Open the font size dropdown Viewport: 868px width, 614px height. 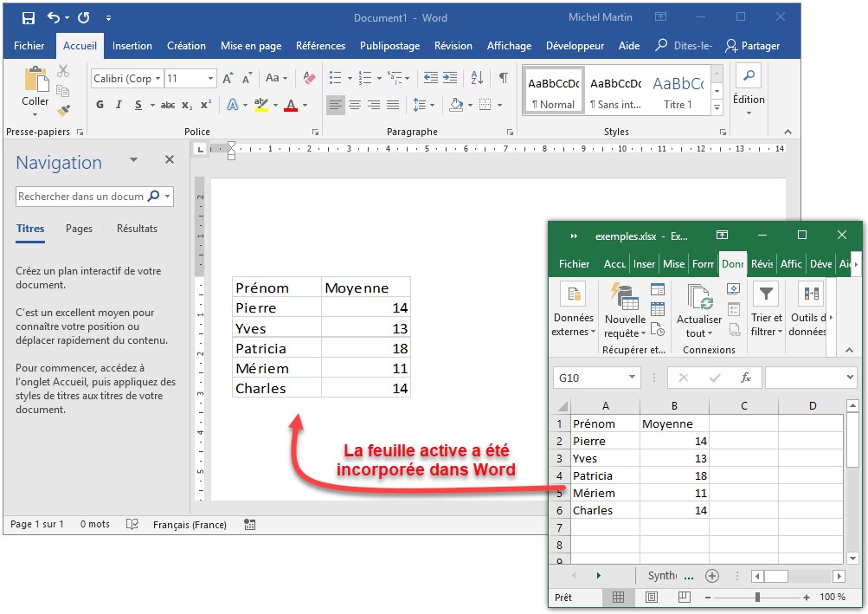(x=210, y=79)
